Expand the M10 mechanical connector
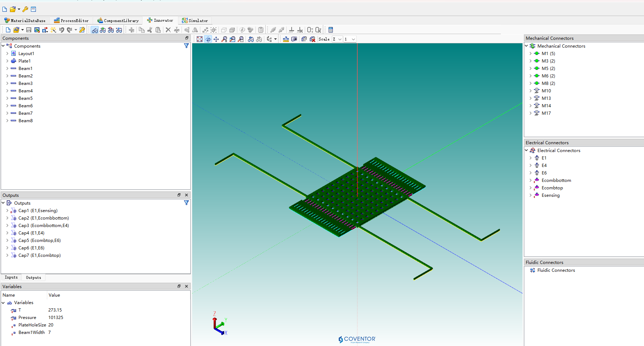This screenshot has height=346, width=644. click(530, 91)
